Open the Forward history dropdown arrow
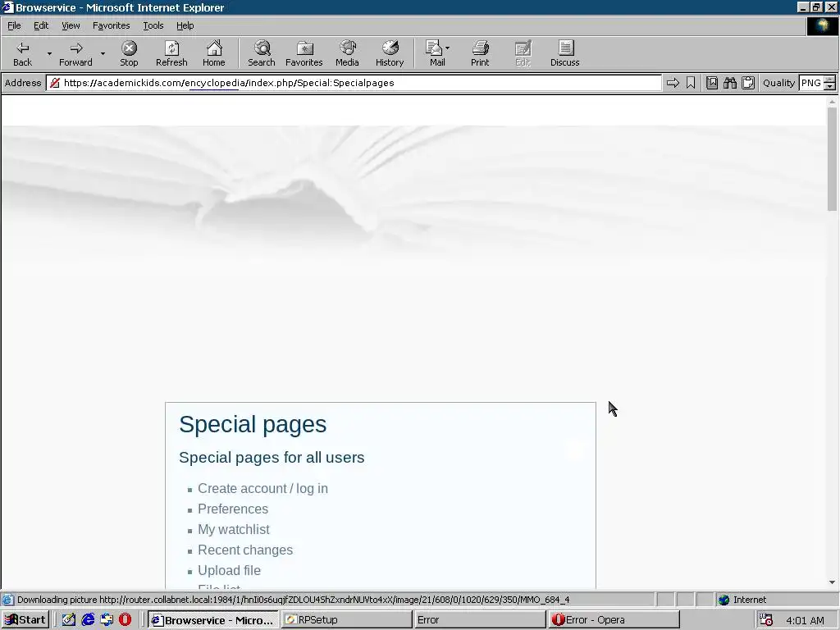Screen dimensions: 840x630 (103, 53)
